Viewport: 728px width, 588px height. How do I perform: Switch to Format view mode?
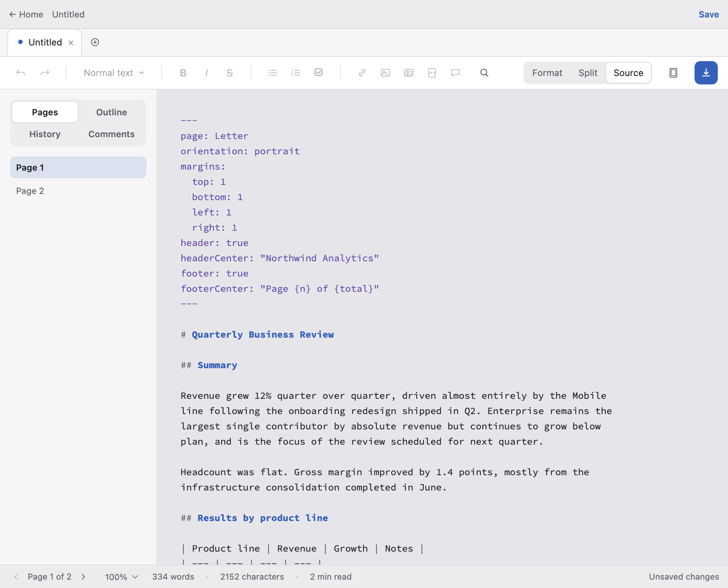(x=547, y=73)
